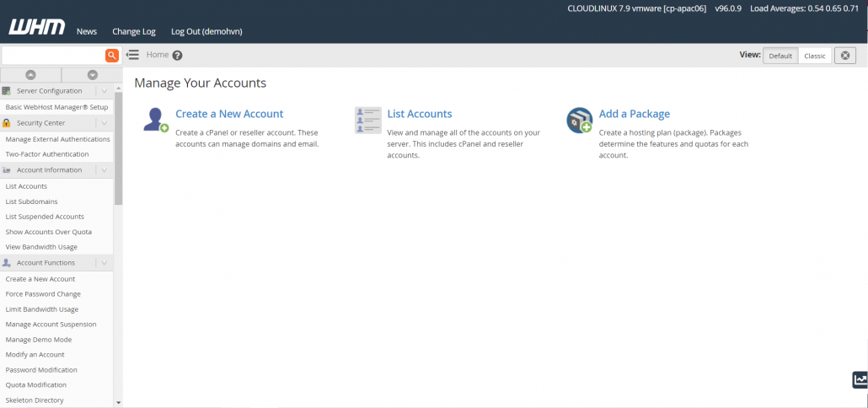Select Account Information sidebar header

tap(49, 170)
